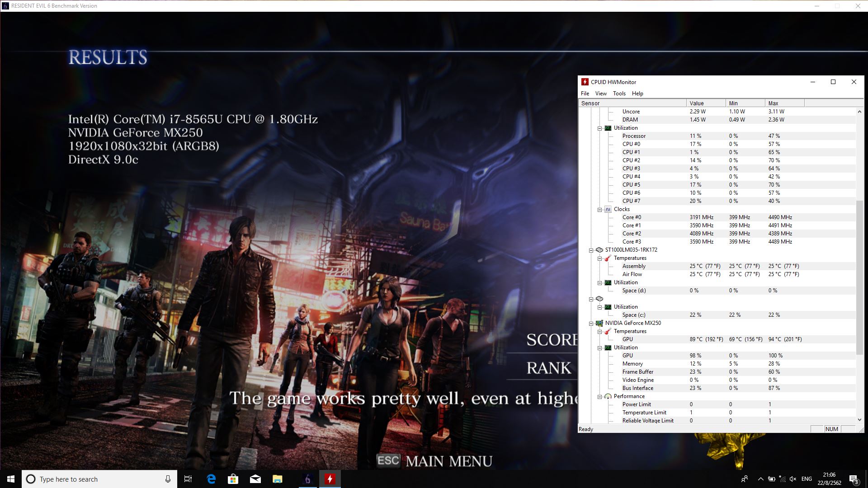Switch to Resident Evil 6 taskbar icon
868x488 pixels.
307,479
